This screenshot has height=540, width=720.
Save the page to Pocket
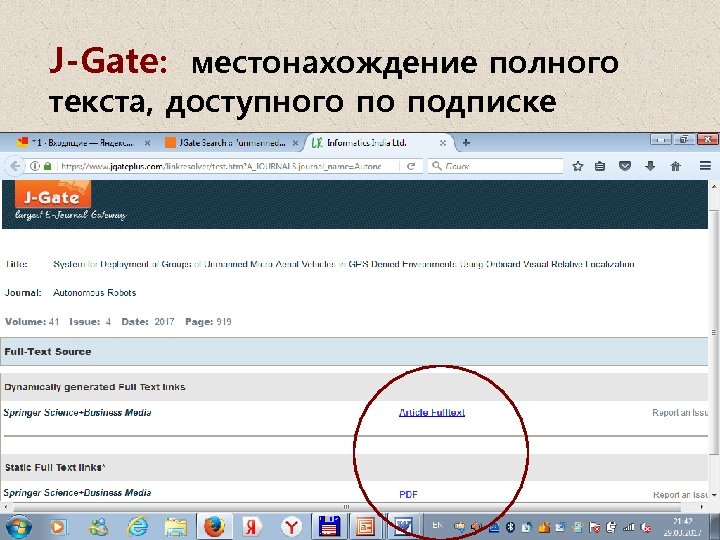pyautogui.click(x=625, y=166)
